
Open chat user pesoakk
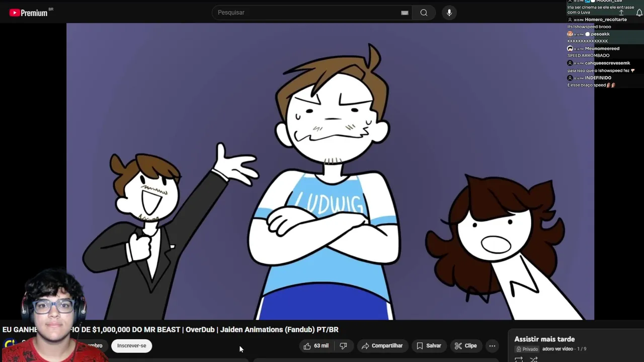(x=600, y=34)
